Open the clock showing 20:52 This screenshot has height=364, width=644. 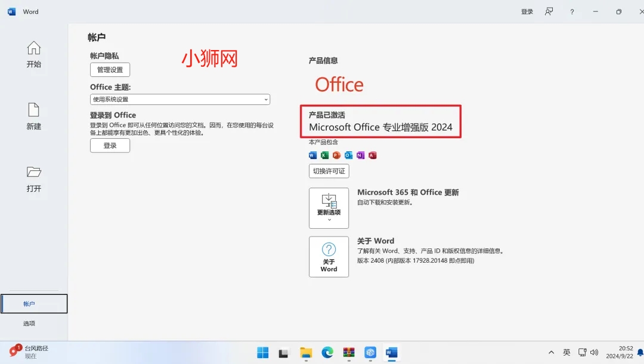(620, 352)
